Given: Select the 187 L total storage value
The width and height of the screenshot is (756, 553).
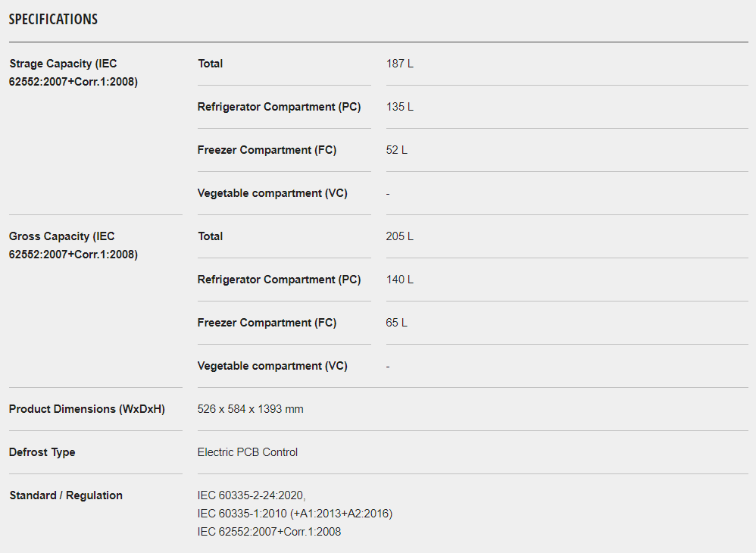Looking at the screenshot, I should pyautogui.click(x=399, y=64).
